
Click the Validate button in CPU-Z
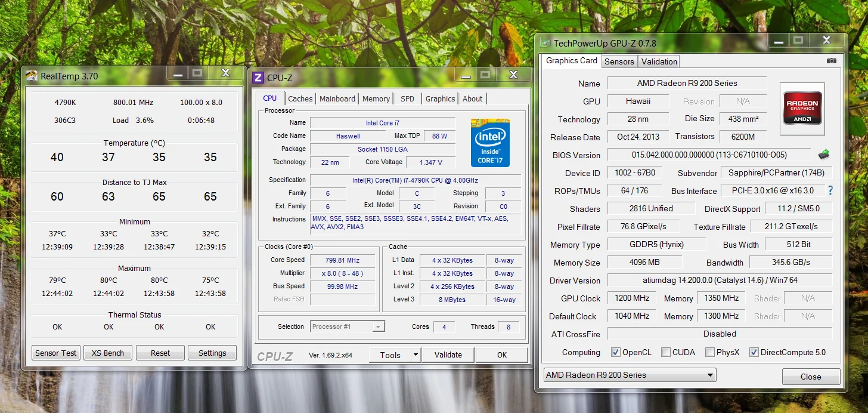448,355
